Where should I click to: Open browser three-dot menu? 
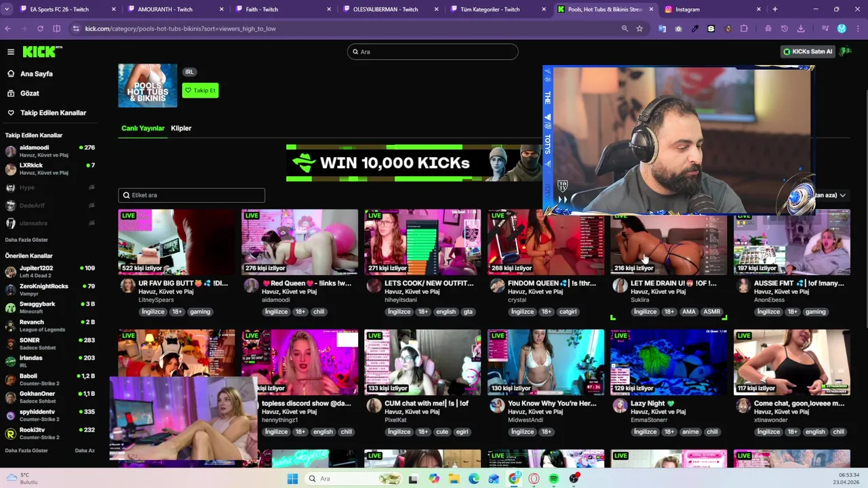click(x=858, y=28)
